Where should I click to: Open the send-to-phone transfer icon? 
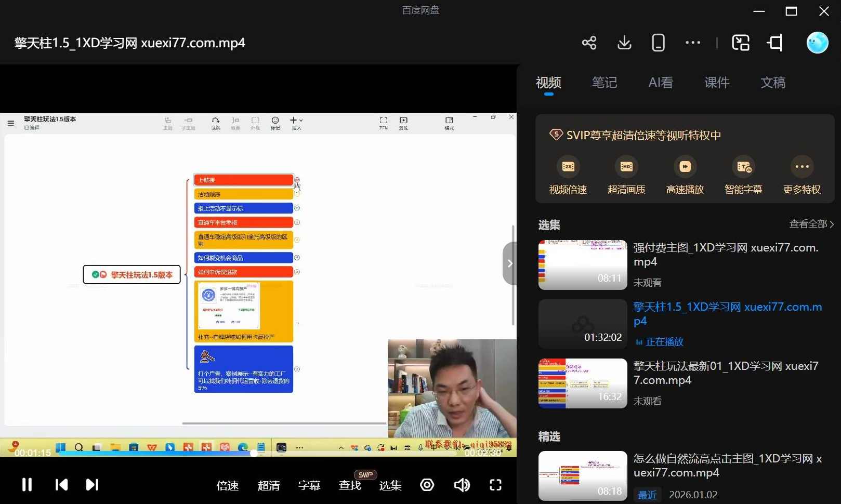pyautogui.click(x=658, y=43)
